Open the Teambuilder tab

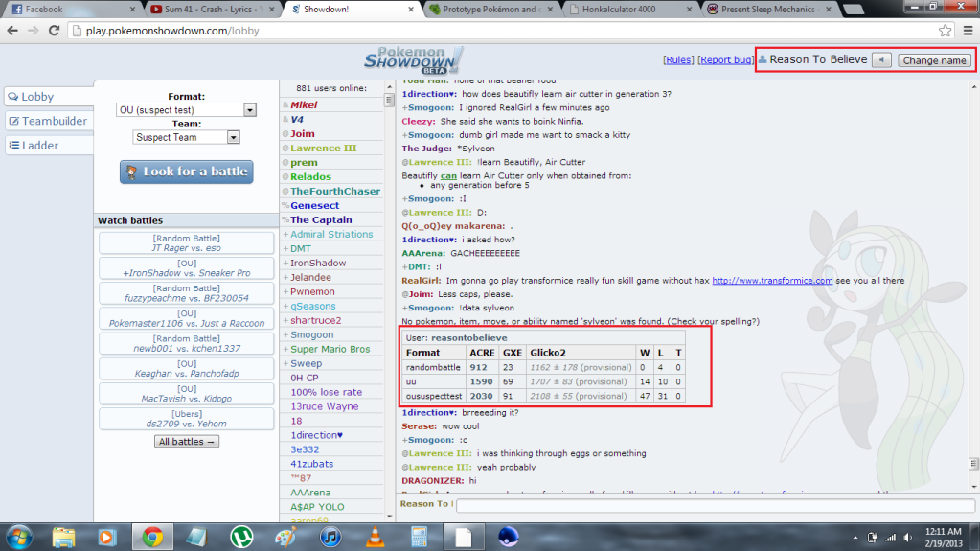49,121
